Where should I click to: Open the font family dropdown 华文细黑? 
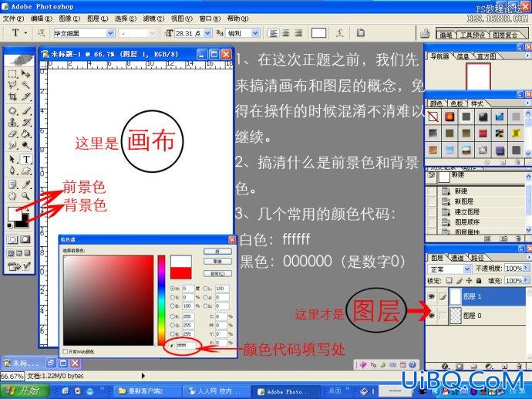coord(110,33)
